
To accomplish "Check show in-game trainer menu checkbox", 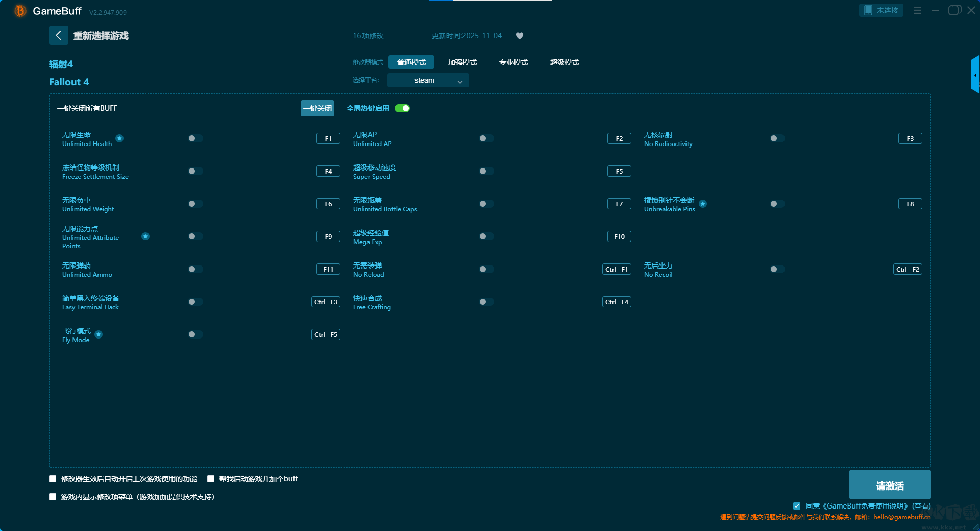I will point(53,497).
